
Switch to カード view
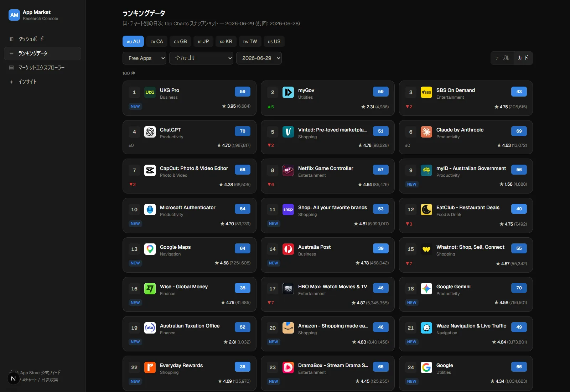pos(523,58)
